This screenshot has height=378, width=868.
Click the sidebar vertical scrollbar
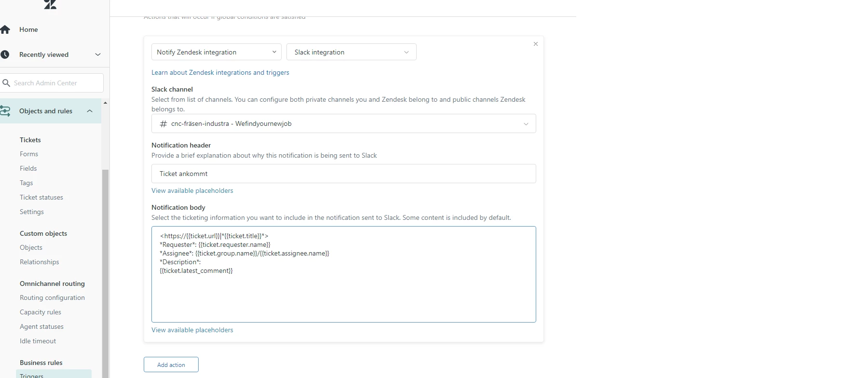tap(105, 273)
